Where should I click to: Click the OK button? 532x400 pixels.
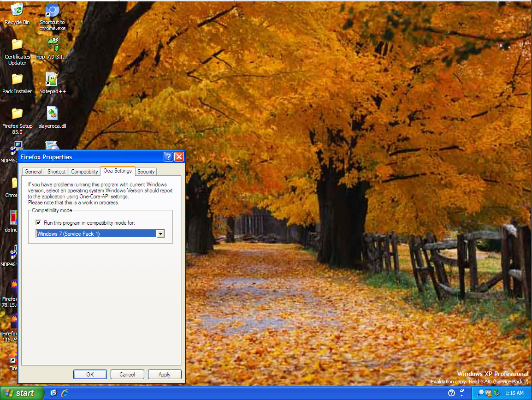coord(90,374)
